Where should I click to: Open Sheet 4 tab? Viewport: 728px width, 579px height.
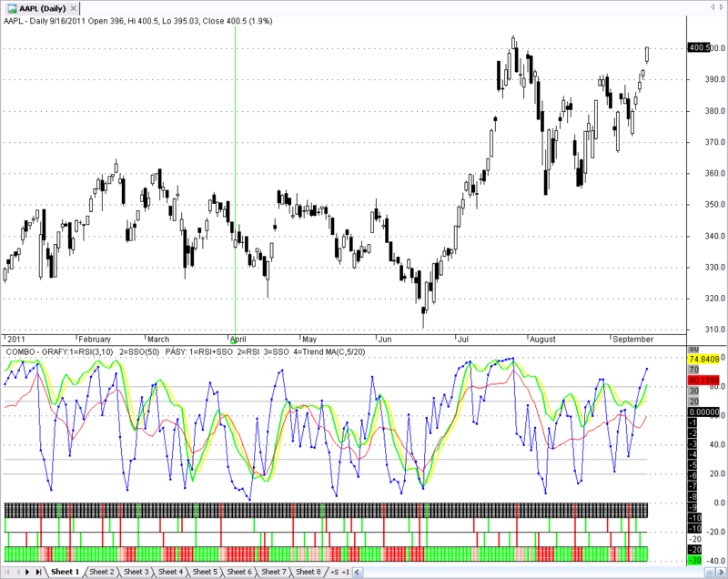coord(170,572)
